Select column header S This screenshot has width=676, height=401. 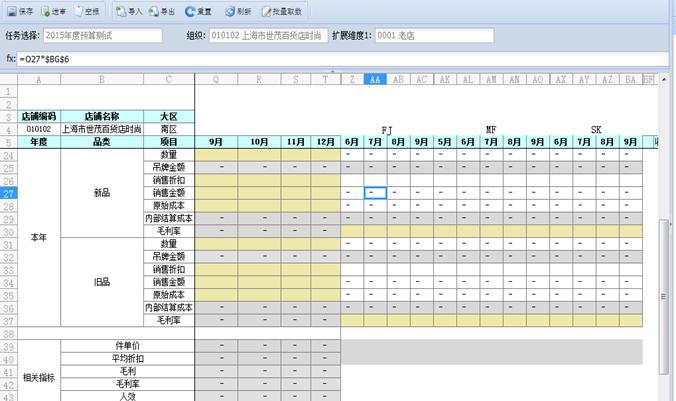[295, 79]
